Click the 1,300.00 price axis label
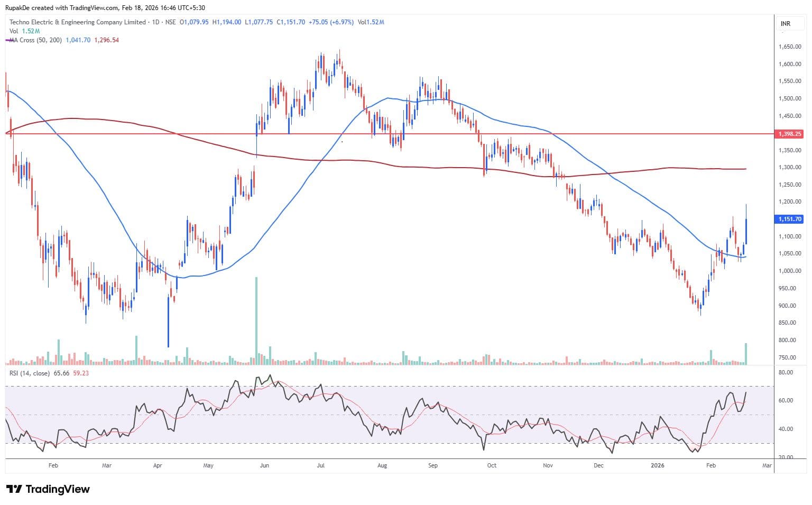 point(790,167)
